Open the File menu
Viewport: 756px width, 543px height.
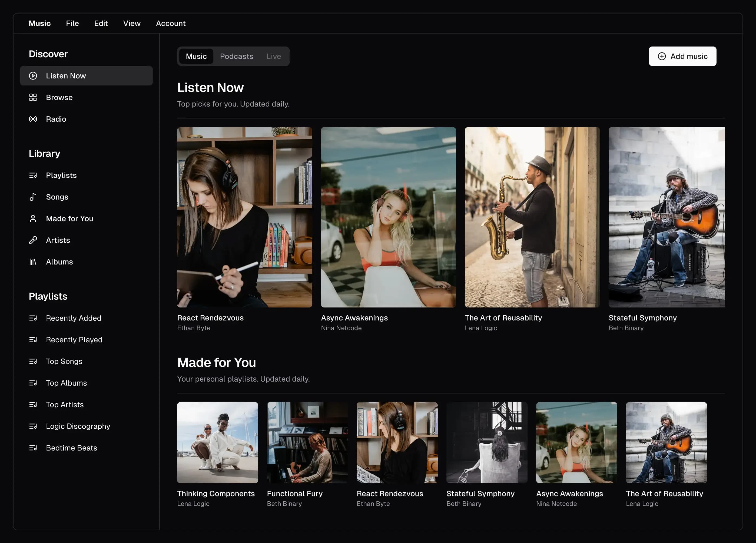tap(72, 23)
